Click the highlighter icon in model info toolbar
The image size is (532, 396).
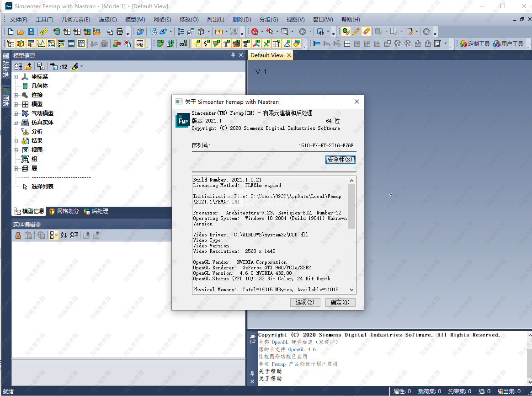click(x=75, y=66)
